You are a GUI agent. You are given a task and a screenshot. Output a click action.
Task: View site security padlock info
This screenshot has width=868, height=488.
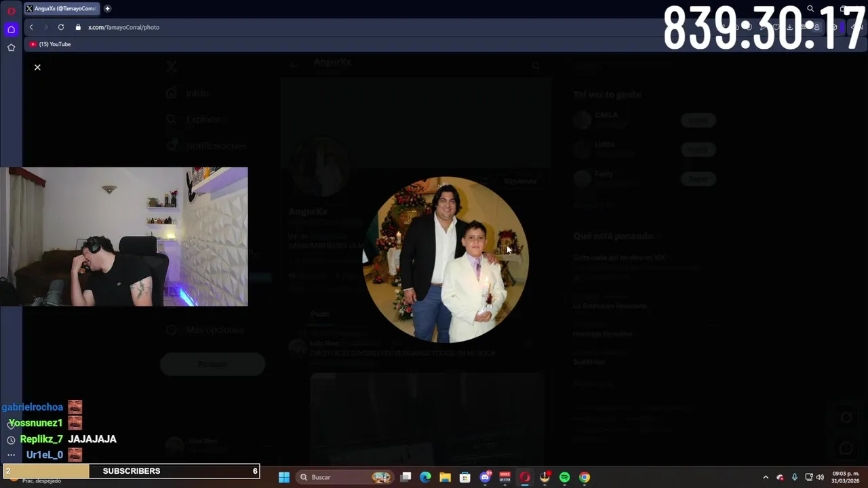coord(78,27)
